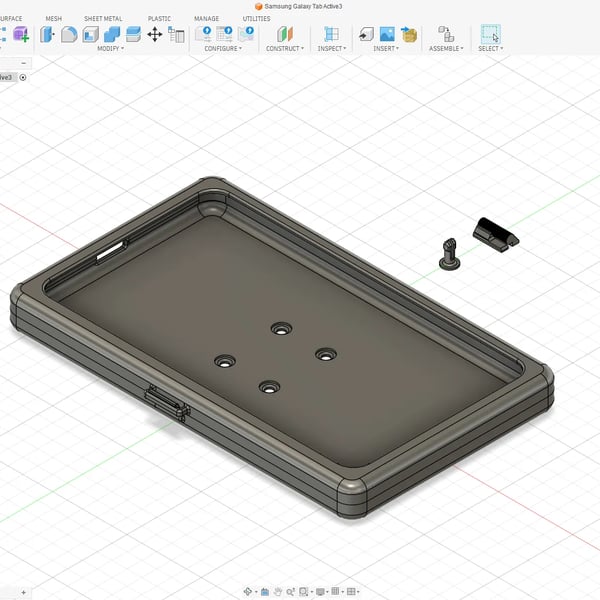The width and height of the screenshot is (600, 600).
Task: Expand the INSERT dropdown menu
Action: (x=386, y=49)
